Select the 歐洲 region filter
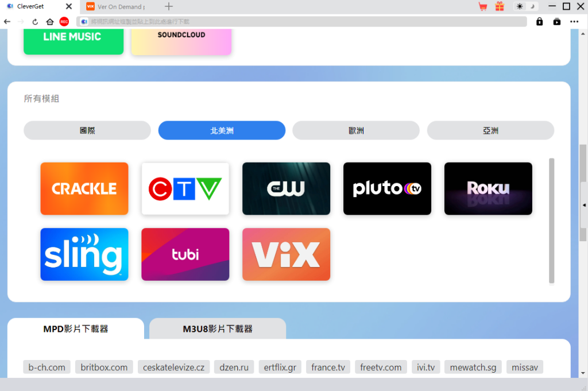This screenshot has height=391, width=588. [356, 130]
